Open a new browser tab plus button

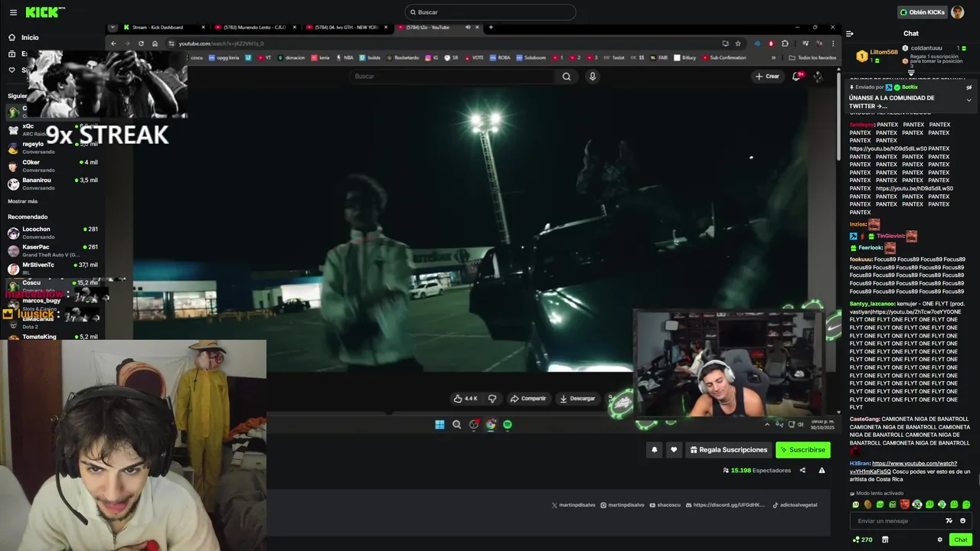pyautogui.click(x=491, y=28)
